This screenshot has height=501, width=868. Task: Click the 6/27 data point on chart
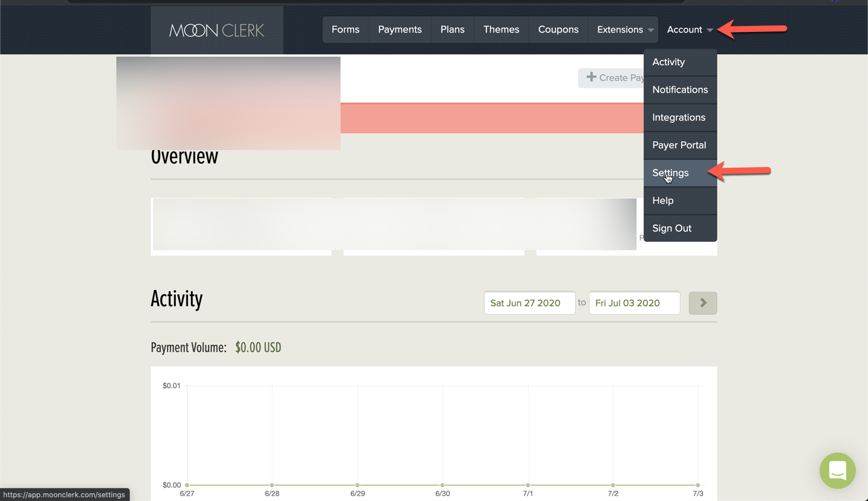click(x=187, y=485)
